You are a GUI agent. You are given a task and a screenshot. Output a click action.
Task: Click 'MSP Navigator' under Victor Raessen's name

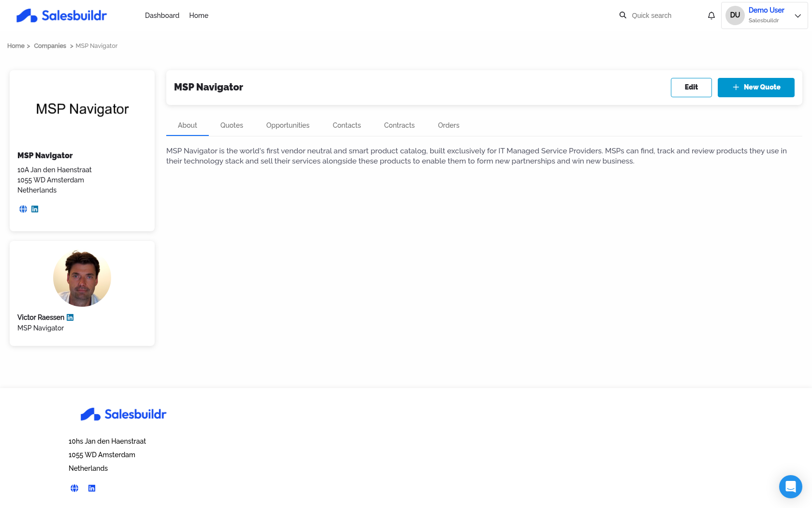pos(41,328)
